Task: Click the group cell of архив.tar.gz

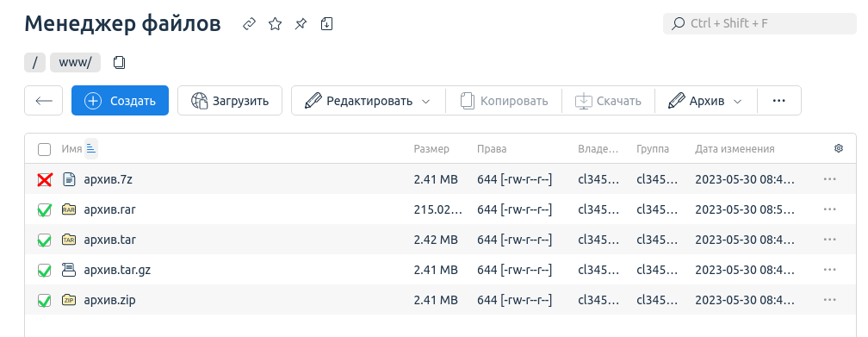Action: [x=657, y=270]
